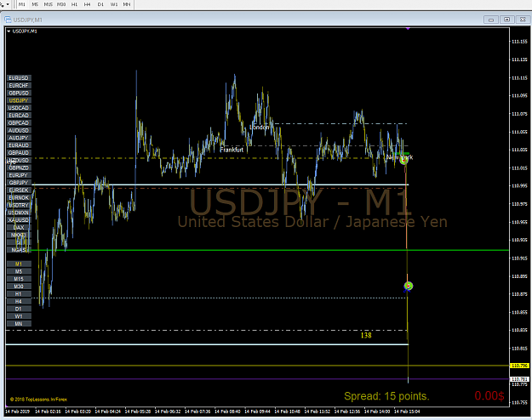Switch chart to EURSEK symbol button
Screen dimensions: 532x420
(x=19, y=190)
